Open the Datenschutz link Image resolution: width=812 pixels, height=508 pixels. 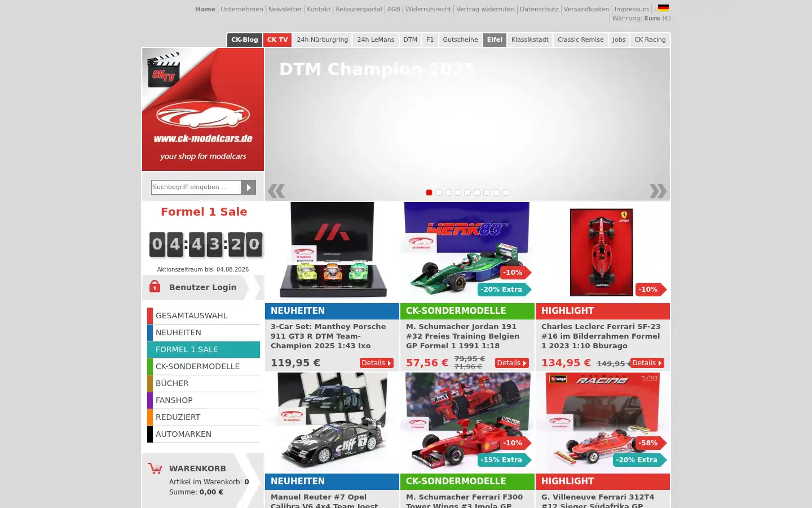tap(539, 9)
